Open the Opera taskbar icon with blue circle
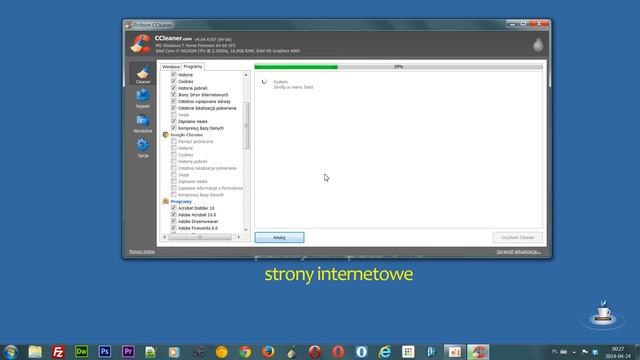Screen dimensions: 640x360 click(361, 352)
